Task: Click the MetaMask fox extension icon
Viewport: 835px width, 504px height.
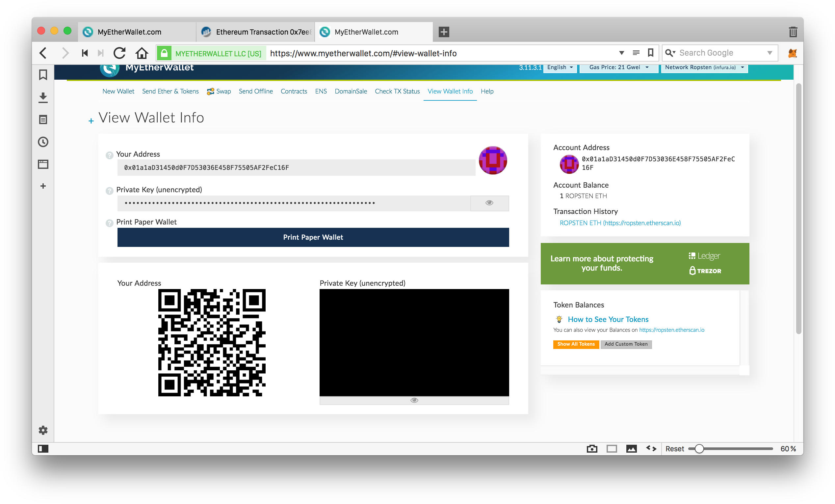Action: tap(792, 53)
